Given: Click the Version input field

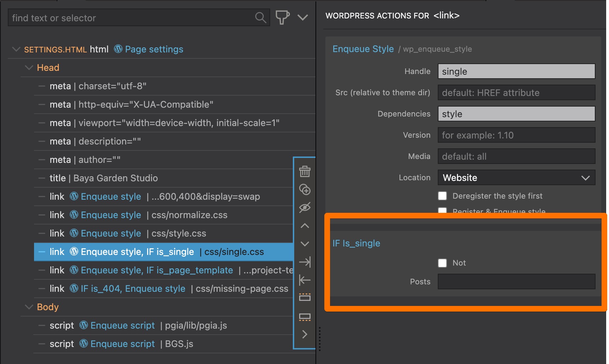Looking at the screenshot, I should [x=516, y=135].
